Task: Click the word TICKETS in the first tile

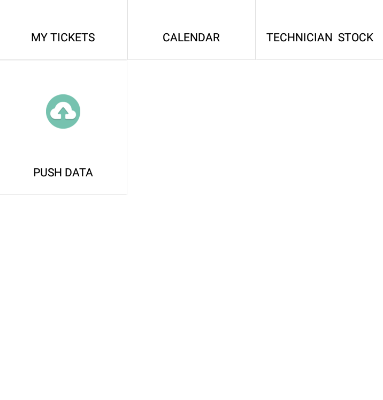Action: (x=73, y=37)
